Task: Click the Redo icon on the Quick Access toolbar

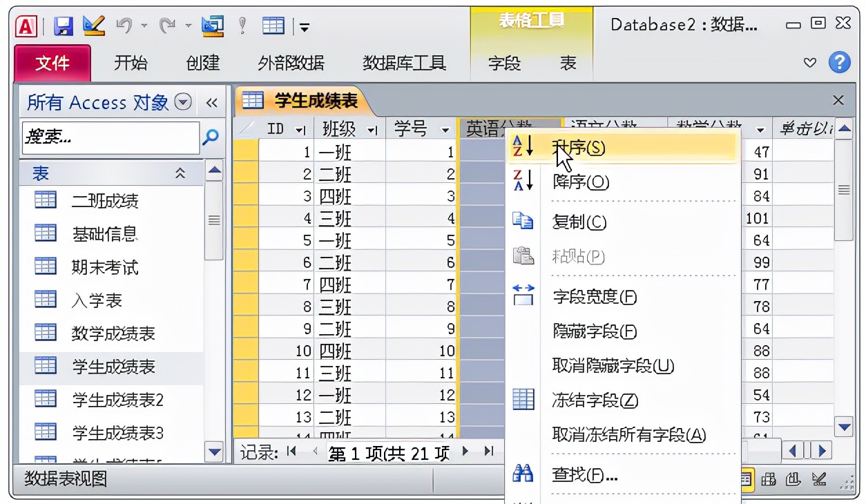Action: click(x=168, y=24)
